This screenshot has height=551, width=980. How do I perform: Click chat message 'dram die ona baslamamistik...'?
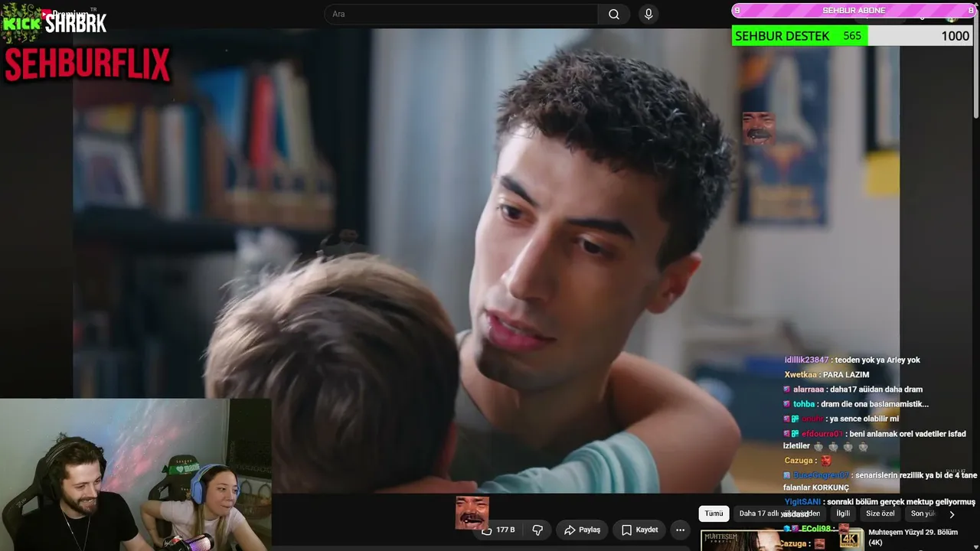[874, 404]
